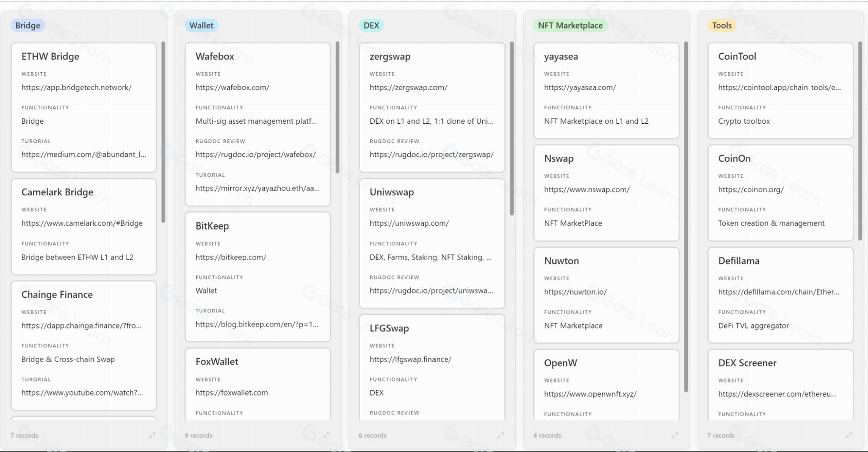The image size is (868, 452).
Task: Click the Wallet column vertical scrollbar
Action: pos(337,107)
